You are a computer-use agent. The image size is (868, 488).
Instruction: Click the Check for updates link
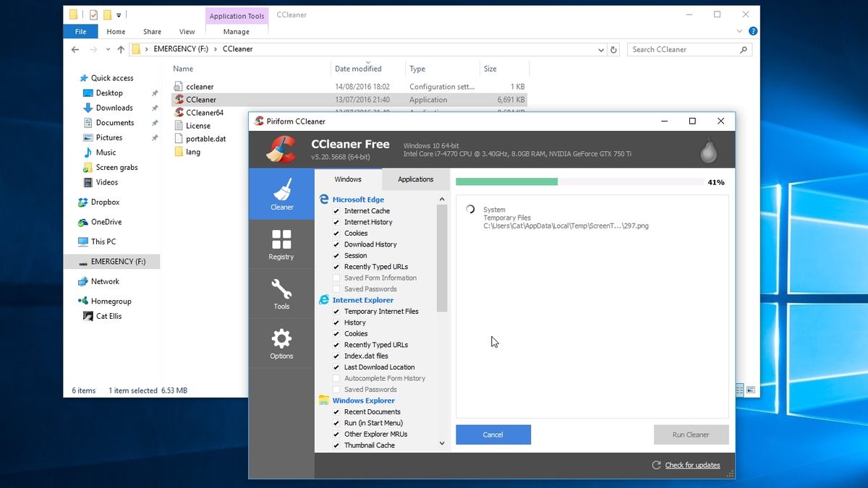[692, 466]
